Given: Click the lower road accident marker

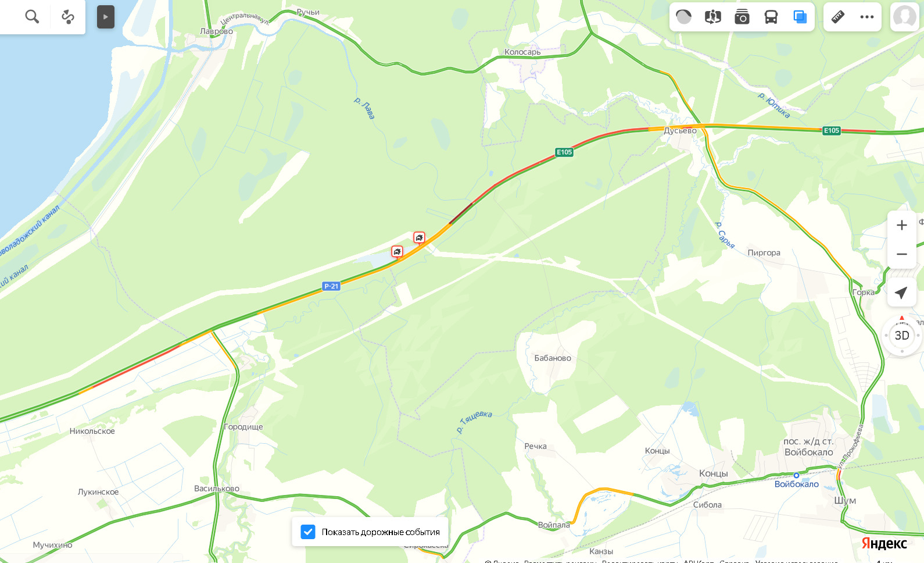Looking at the screenshot, I should click(397, 251).
